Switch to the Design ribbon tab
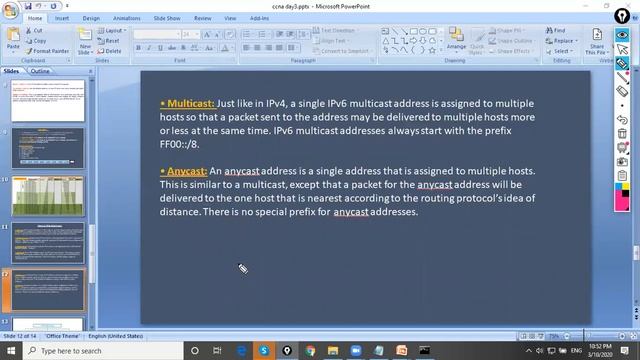This screenshot has height=360, width=640. click(x=91, y=18)
